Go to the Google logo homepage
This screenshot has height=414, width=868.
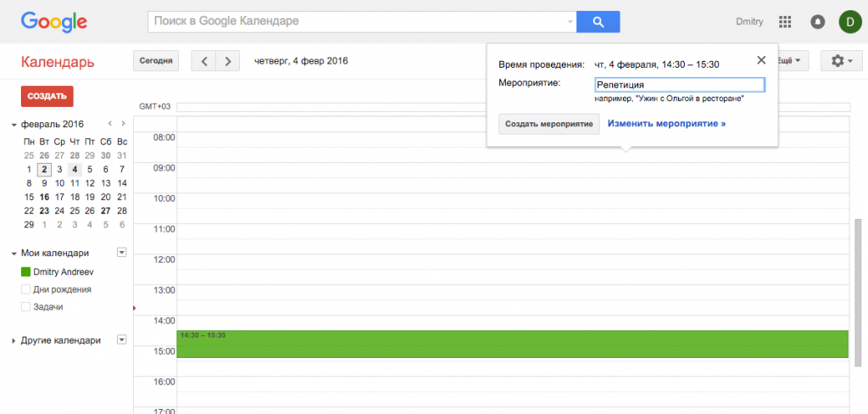pos(54,21)
